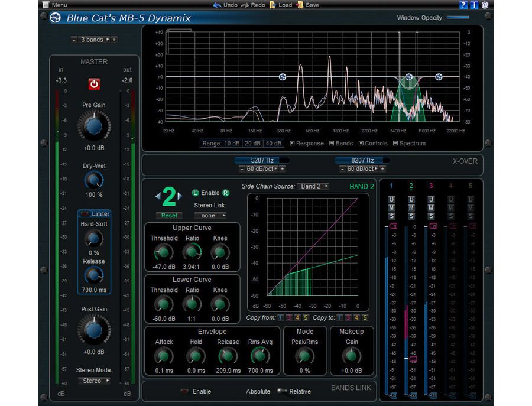Click the Envelope Attack knob
This screenshot has width=532, height=406.
tap(164, 356)
